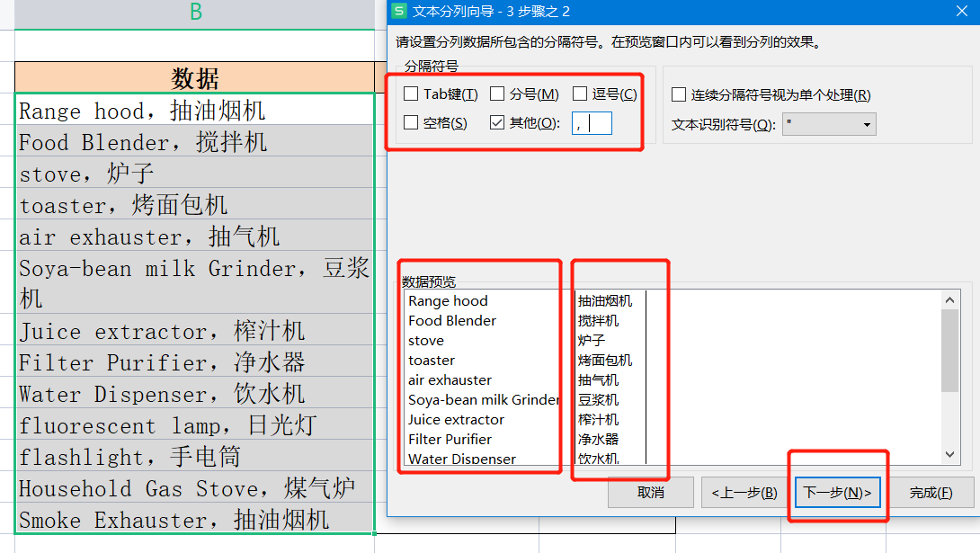Select the 'air exhauster，抽气机' cell

point(195,235)
